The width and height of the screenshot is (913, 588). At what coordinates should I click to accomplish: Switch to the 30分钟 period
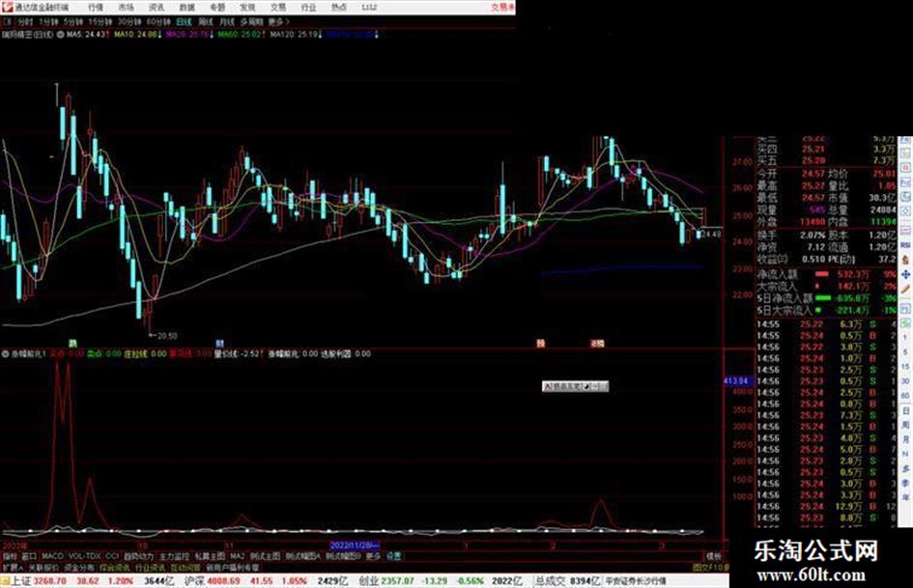[x=128, y=21]
